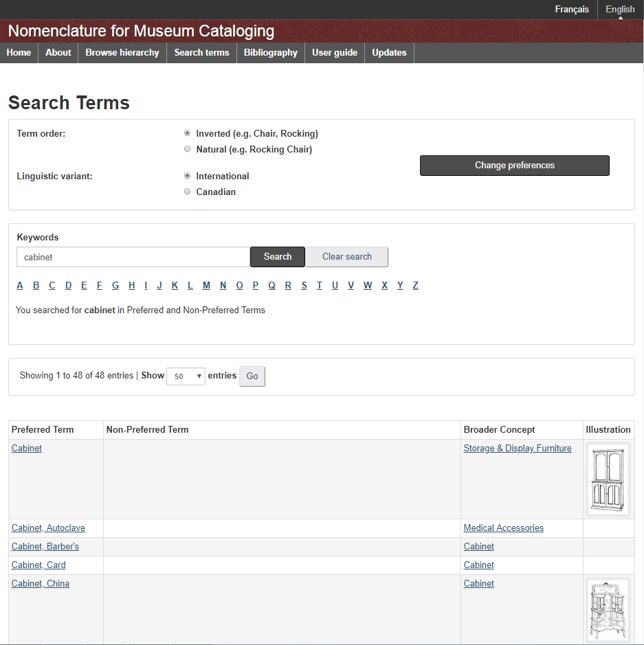Filter terms by letter M

pyautogui.click(x=206, y=286)
